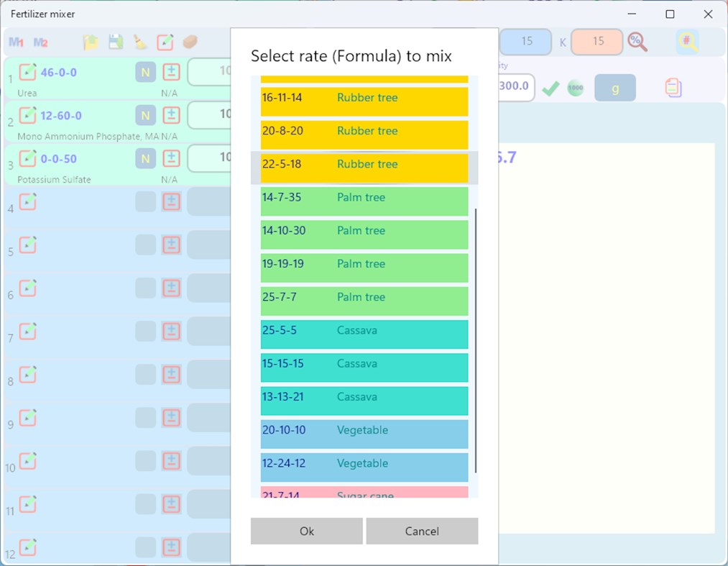This screenshot has width=728, height=566.
Task: Click the ± stepper on empty row 4
Action: tap(171, 202)
